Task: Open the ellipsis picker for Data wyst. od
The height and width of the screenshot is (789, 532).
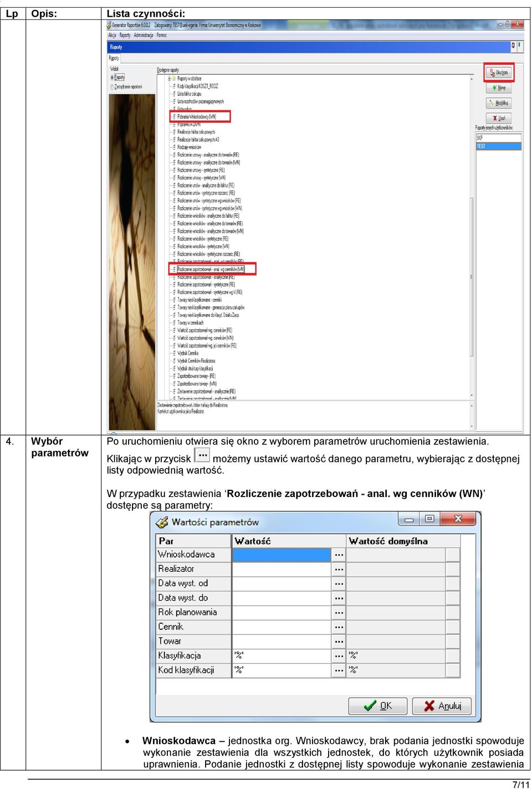Action: pos(339,583)
